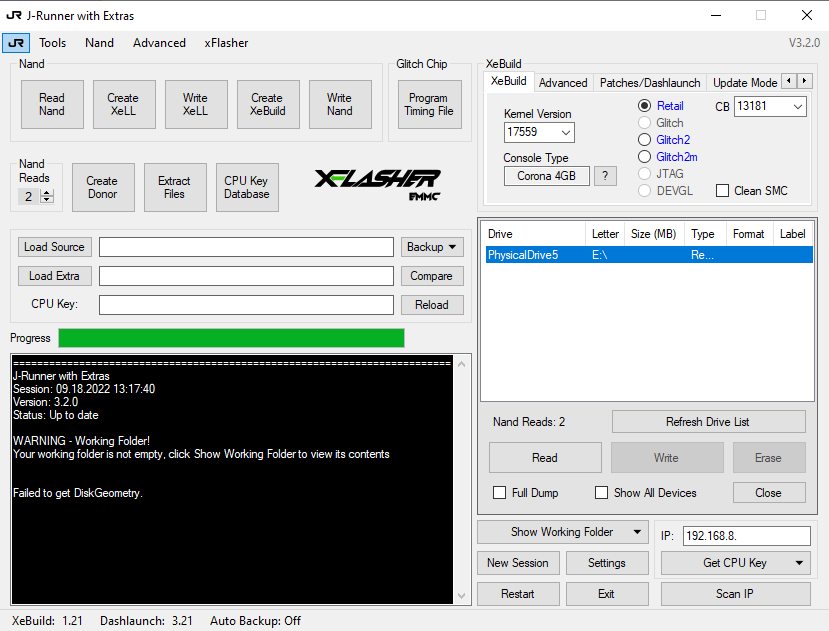Click the Load Source button

54,247
